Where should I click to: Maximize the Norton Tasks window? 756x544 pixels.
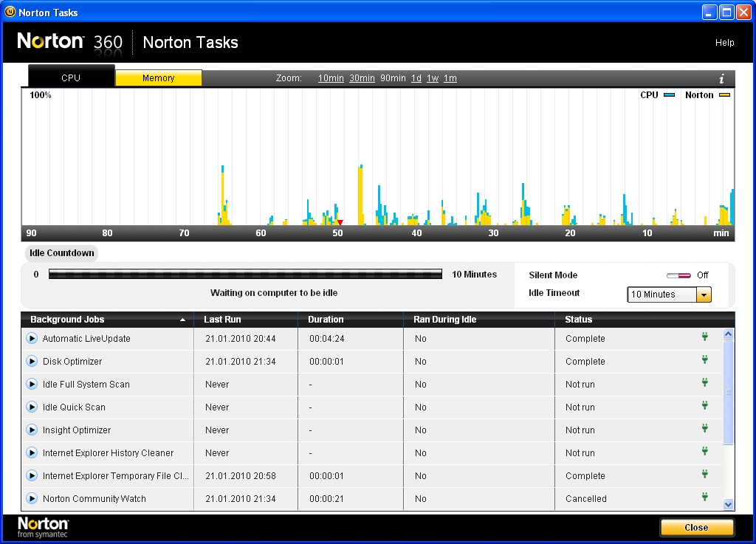click(x=726, y=12)
